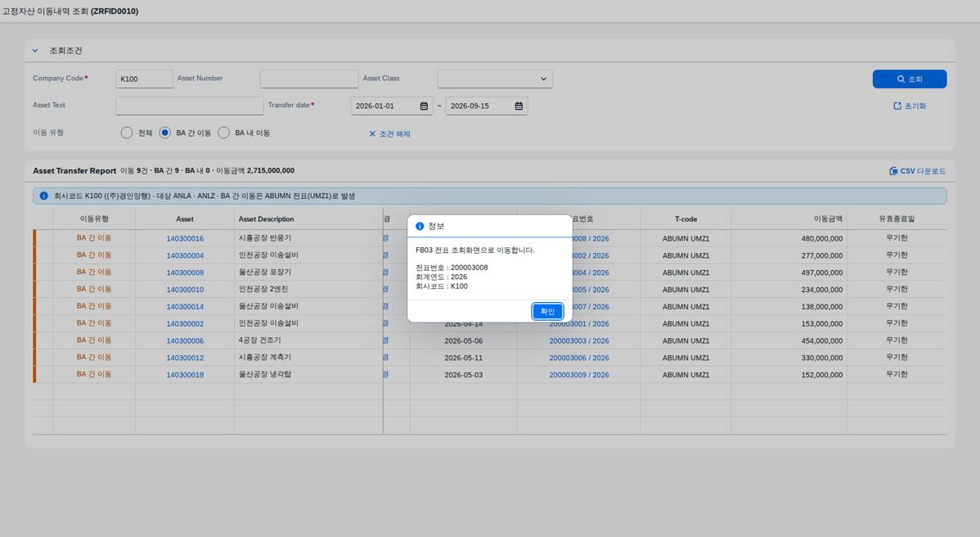Screen dimensions: 980x537
Task: Click the 확인 button in the dialog
Action: tap(547, 311)
